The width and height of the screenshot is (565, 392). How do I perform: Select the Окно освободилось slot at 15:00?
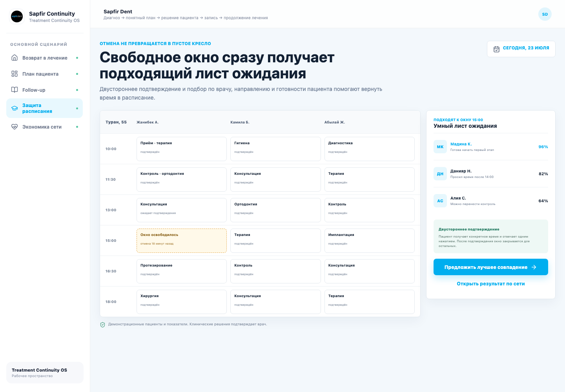[182, 241]
